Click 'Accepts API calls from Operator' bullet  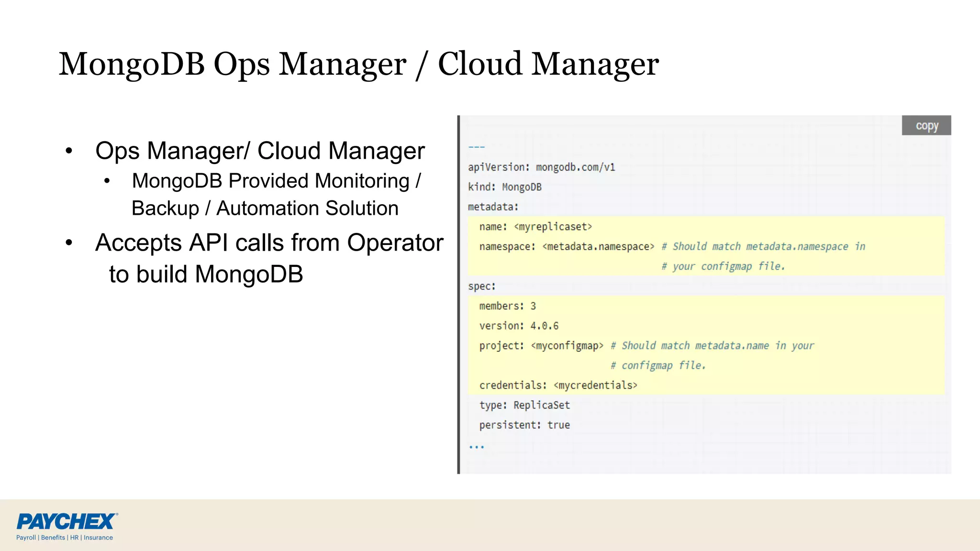pos(269,243)
